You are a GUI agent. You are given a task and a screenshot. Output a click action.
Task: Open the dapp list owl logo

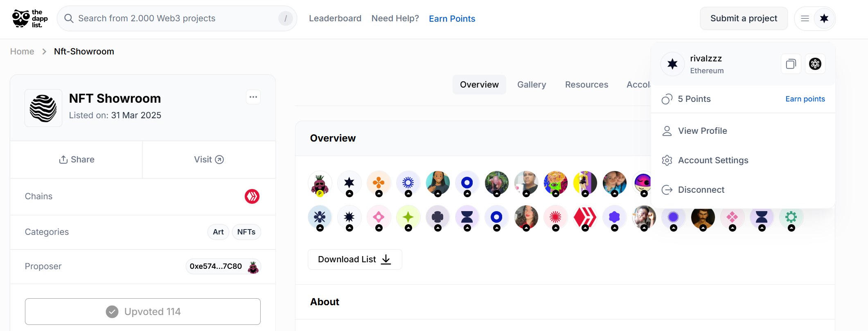(30, 18)
